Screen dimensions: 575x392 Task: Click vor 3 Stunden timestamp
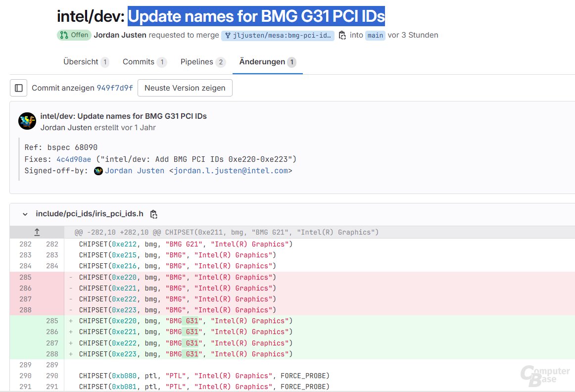tap(413, 35)
